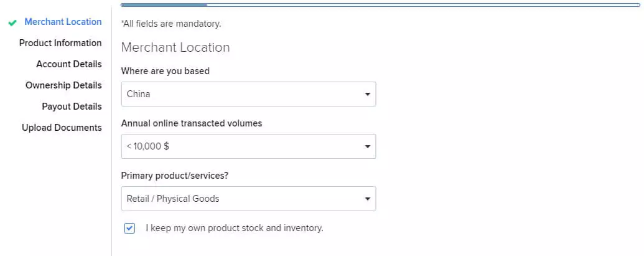This screenshot has height=256, width=644.
Task: Open the Product Information step
Action: (x=60, y=43)
